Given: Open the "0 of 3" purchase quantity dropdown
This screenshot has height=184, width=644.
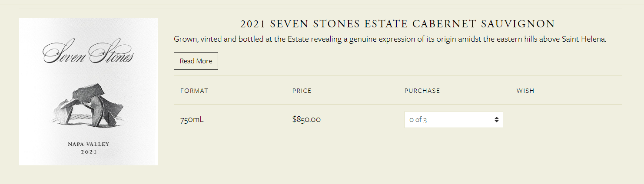Looking at the screenshot, I should click(x=453, y=120).
